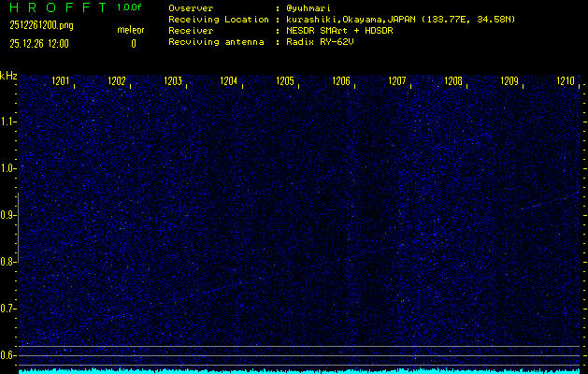The height and width of the screenshot is (374, 588).
Task: Click the 0.6 kHz axis label
Action: [7, 355]
